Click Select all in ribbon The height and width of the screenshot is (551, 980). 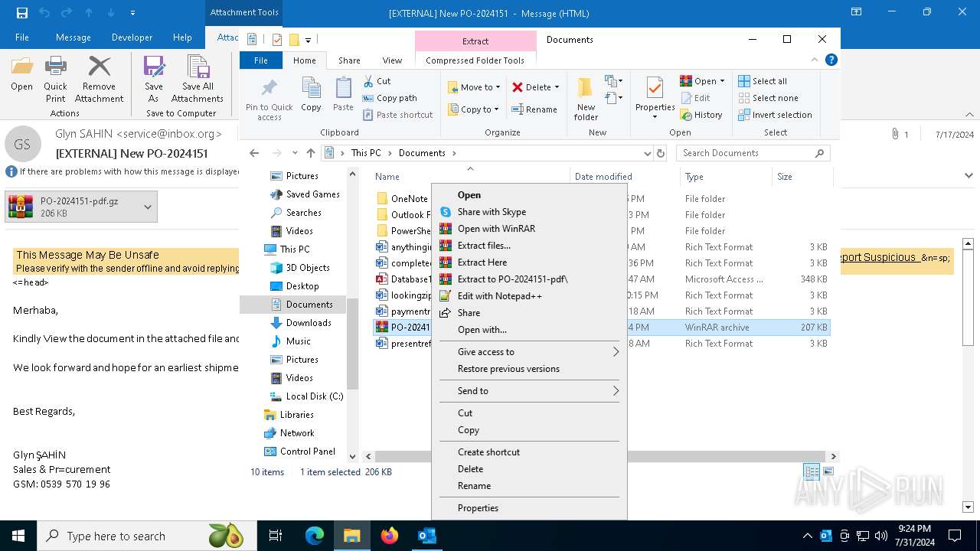(x=763, y=81)
